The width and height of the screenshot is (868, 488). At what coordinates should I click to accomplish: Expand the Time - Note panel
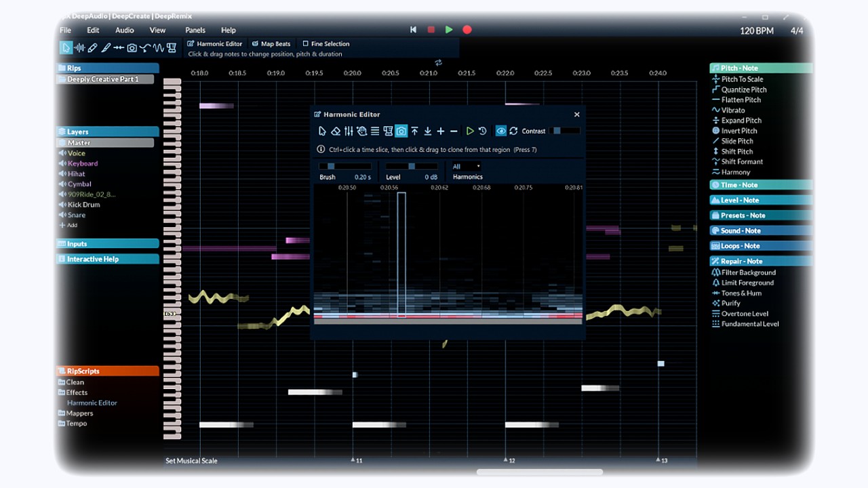[x=761, y=185]
